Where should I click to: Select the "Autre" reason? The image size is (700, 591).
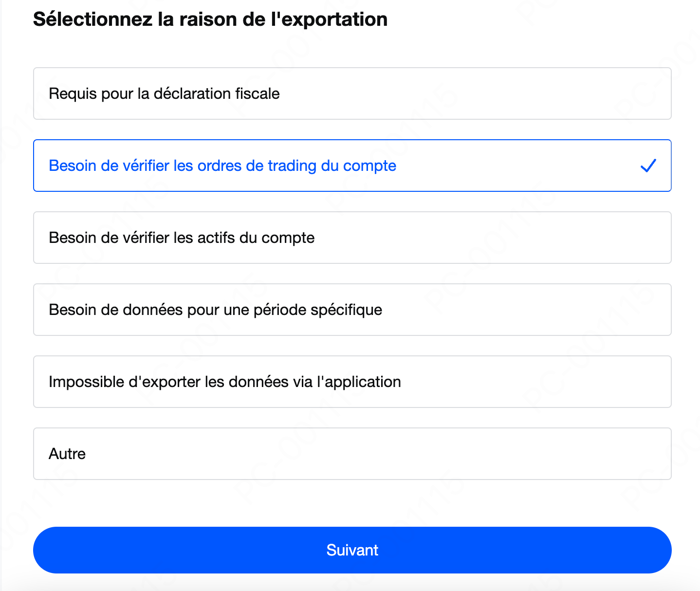[x=352, y=454]
